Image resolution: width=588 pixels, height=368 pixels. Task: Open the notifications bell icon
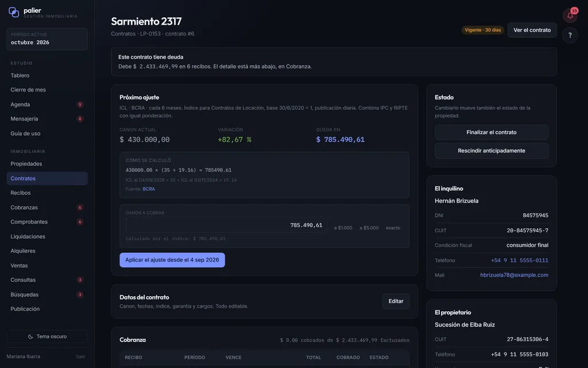pyautogui.click(x=570, y=16)
